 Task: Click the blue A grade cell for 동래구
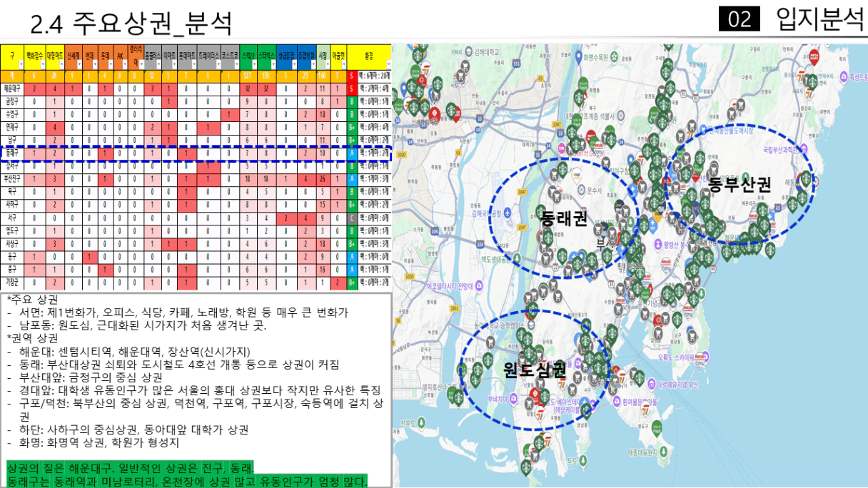click(352, 153)
